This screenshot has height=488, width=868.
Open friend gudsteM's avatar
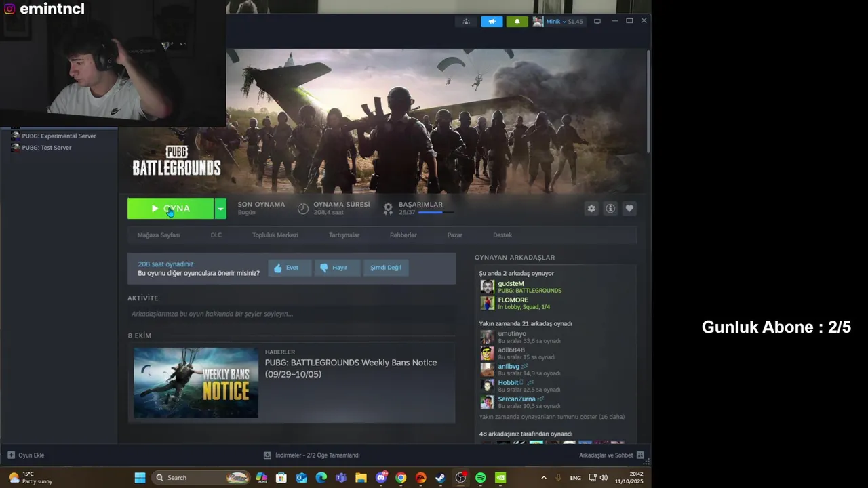[x=487, y=287]
